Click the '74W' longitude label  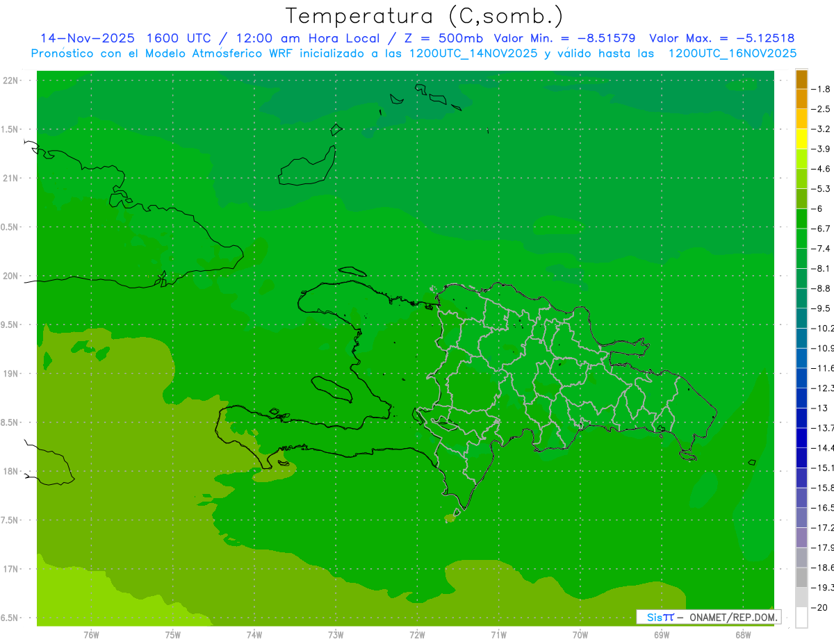pos(254,634)
